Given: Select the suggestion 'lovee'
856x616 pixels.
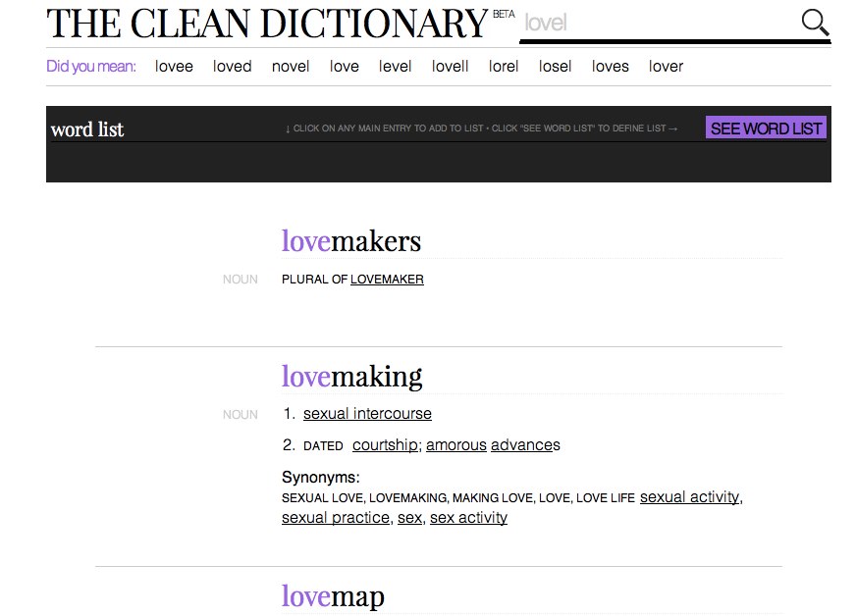Looking at the screenshot, I should click(174, 66).
